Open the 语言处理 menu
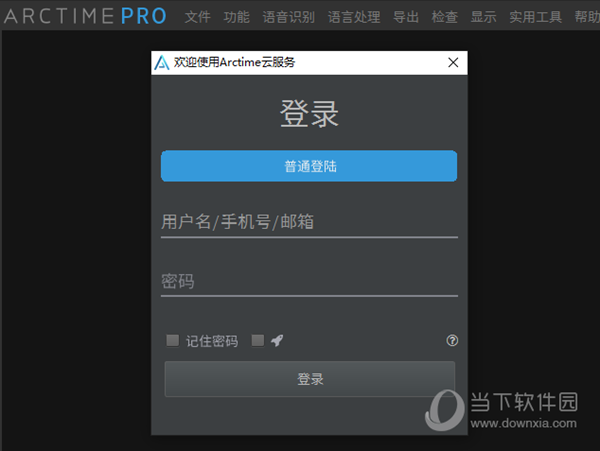The height and width of the screenshot is (451, 600). (354, 17)
